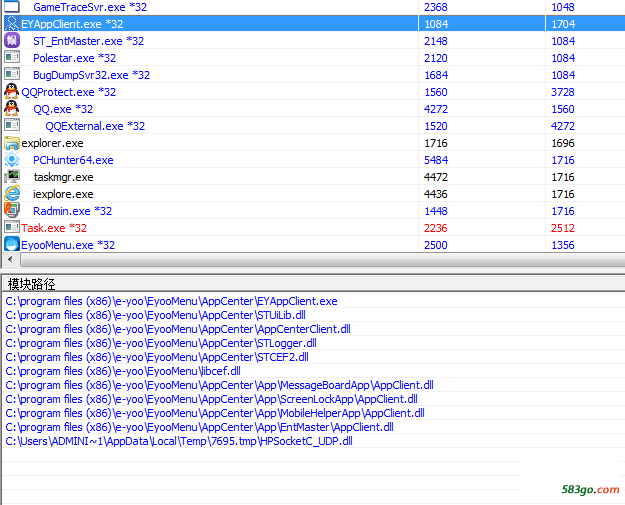Select the QQProtect.exe *32 process

(69, 92)
